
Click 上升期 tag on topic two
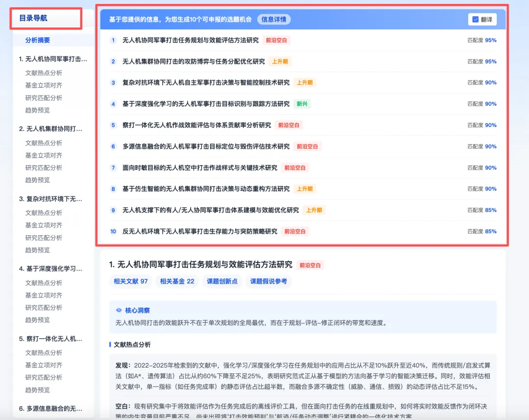[280, 61]
